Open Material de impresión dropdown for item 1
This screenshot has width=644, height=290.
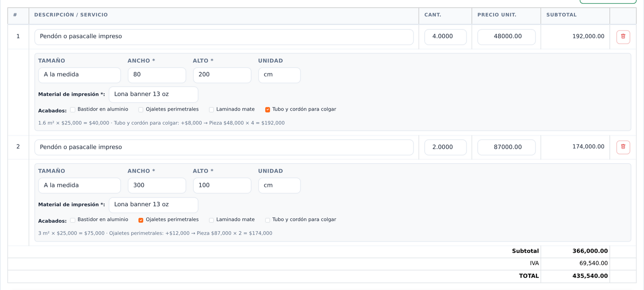[x=153, y=95]
